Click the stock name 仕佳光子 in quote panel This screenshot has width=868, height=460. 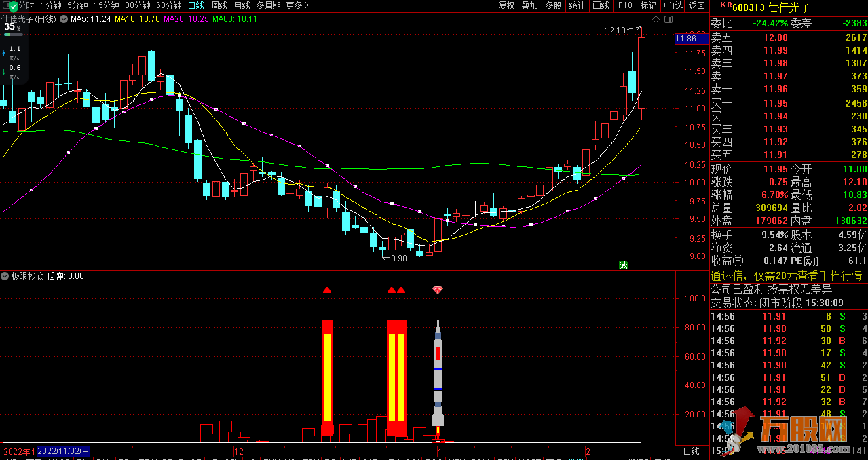(789, 7)
